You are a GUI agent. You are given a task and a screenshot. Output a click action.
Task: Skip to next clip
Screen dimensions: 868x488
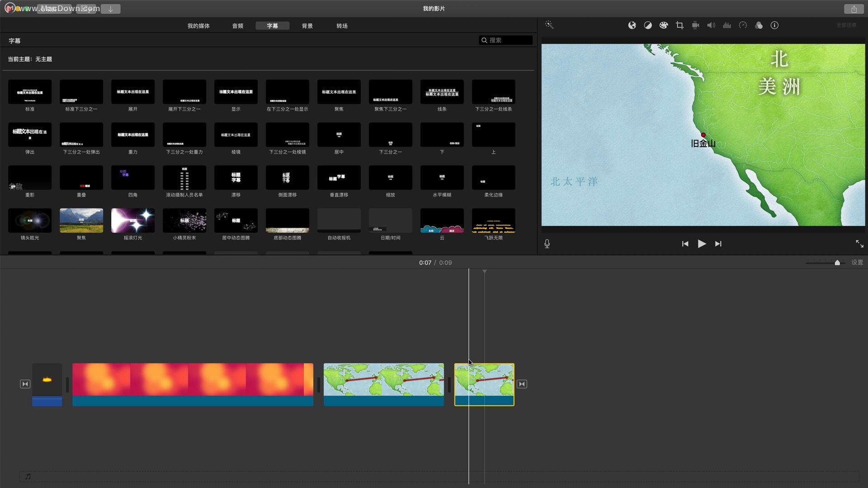[718, 244]
